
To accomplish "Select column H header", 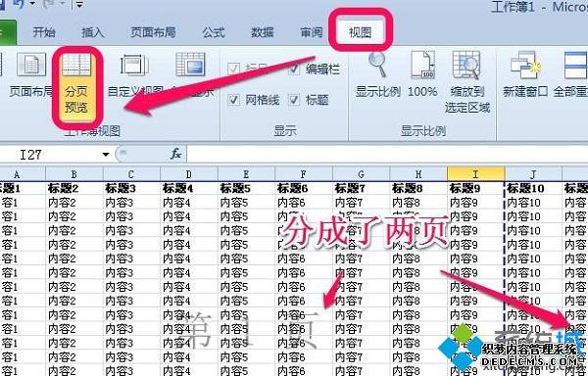I will point(418,174).
